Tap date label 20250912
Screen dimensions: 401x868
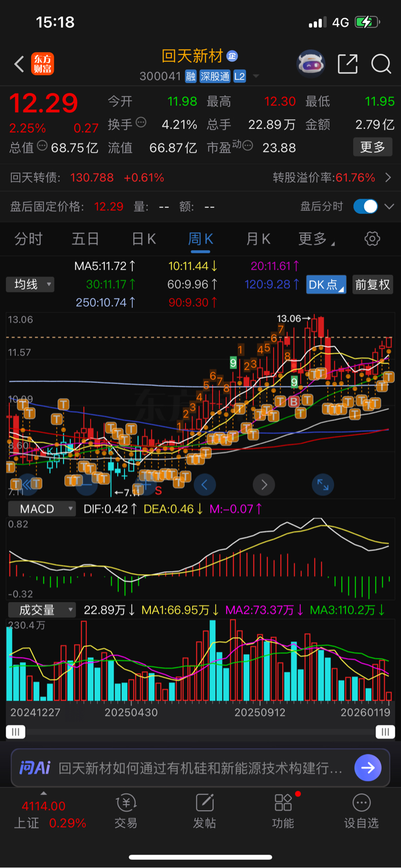260,712
